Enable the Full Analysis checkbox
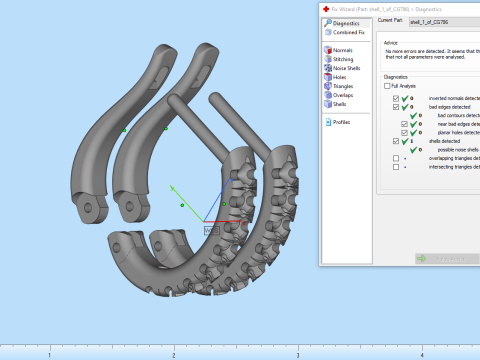 (387, 86)
